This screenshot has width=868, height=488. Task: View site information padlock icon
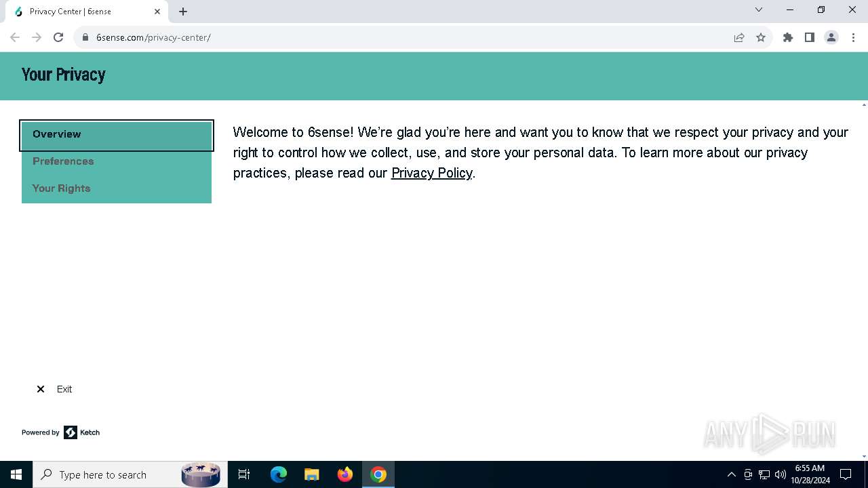tap(85, 37)
